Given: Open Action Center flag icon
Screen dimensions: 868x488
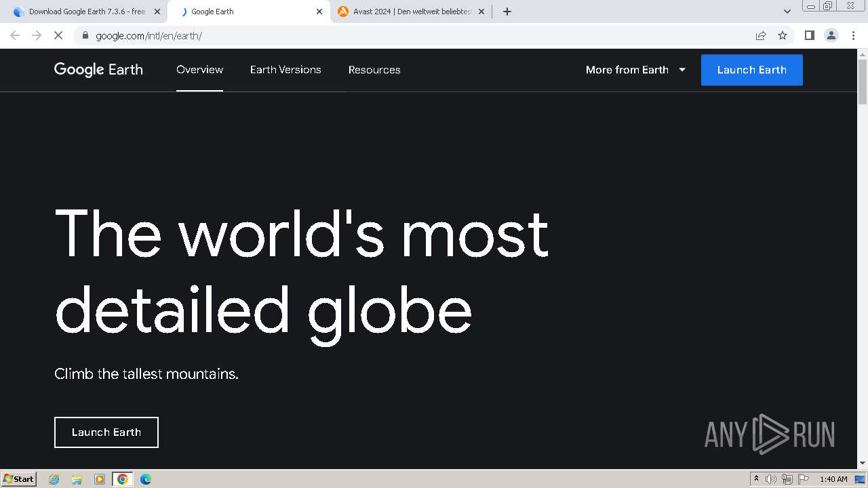Looking at the screenshot, I should tap(804, 479).
